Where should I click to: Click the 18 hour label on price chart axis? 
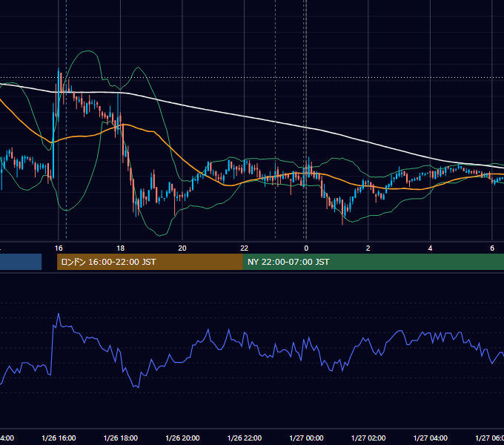pos(120,248)
